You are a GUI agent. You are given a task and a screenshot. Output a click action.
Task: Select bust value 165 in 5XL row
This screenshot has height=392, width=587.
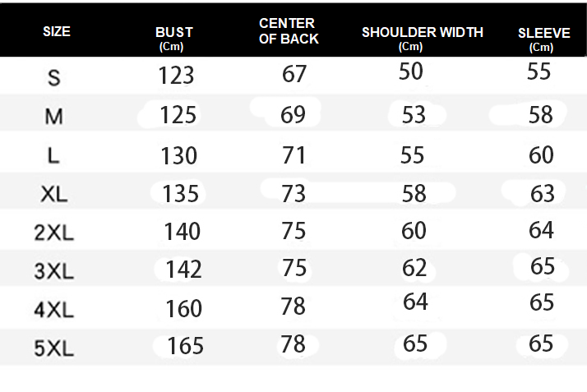tap(185, 346)
